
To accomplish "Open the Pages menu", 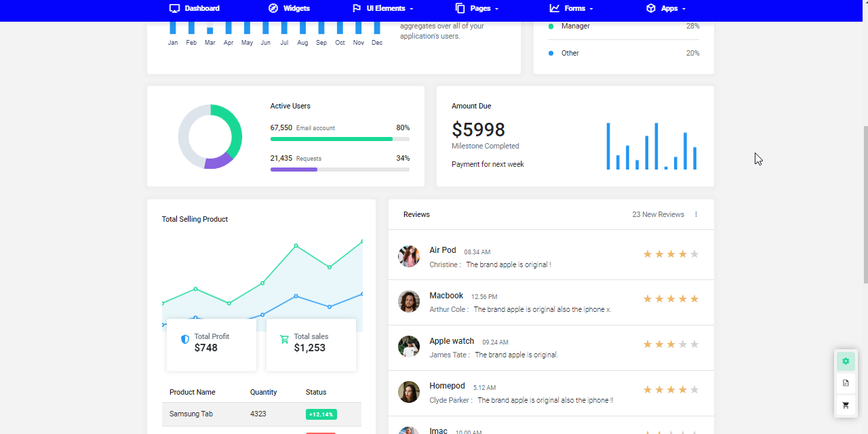I will pos(477,8).
